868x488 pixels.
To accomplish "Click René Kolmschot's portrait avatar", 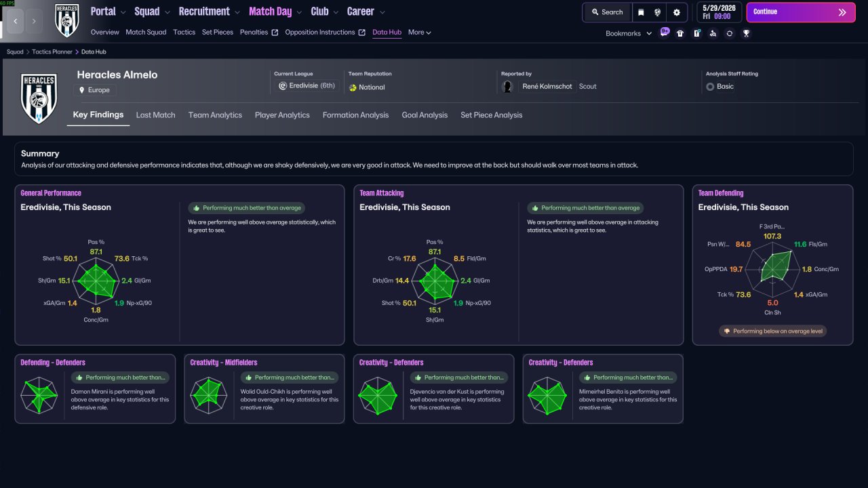I will click(x=507, y=87).
